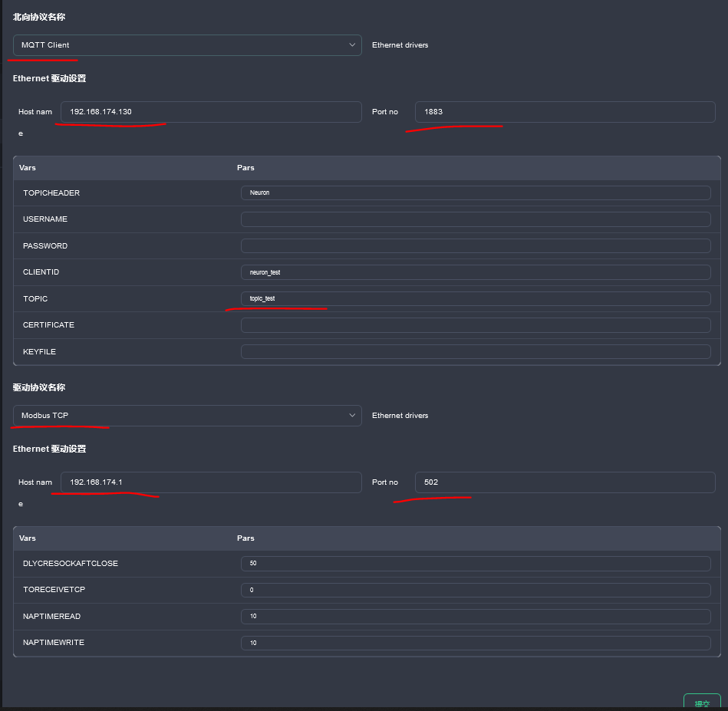Click the empty PASSWORD parameter field
This screenshot has width=728, height=711.
(x=476, y=245)
